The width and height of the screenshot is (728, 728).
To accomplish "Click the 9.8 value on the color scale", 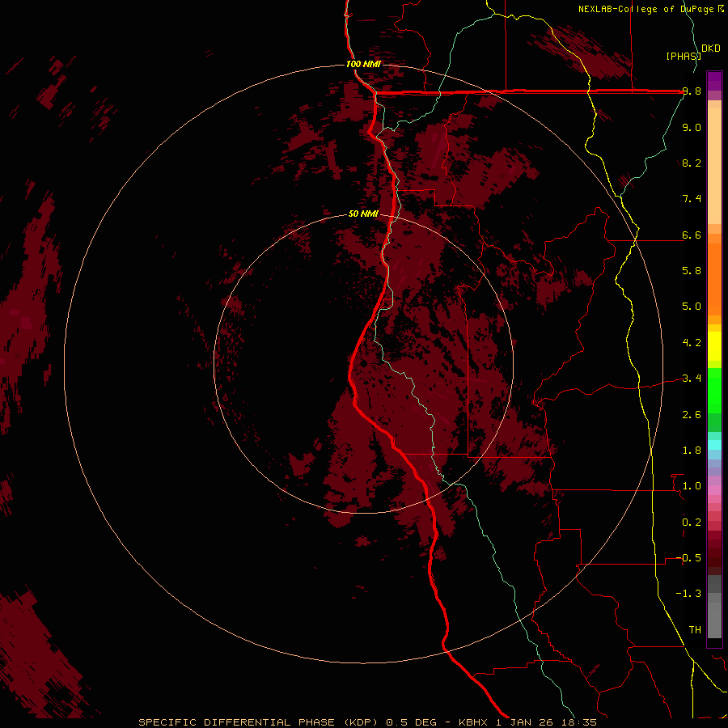I will click(692, 91).
